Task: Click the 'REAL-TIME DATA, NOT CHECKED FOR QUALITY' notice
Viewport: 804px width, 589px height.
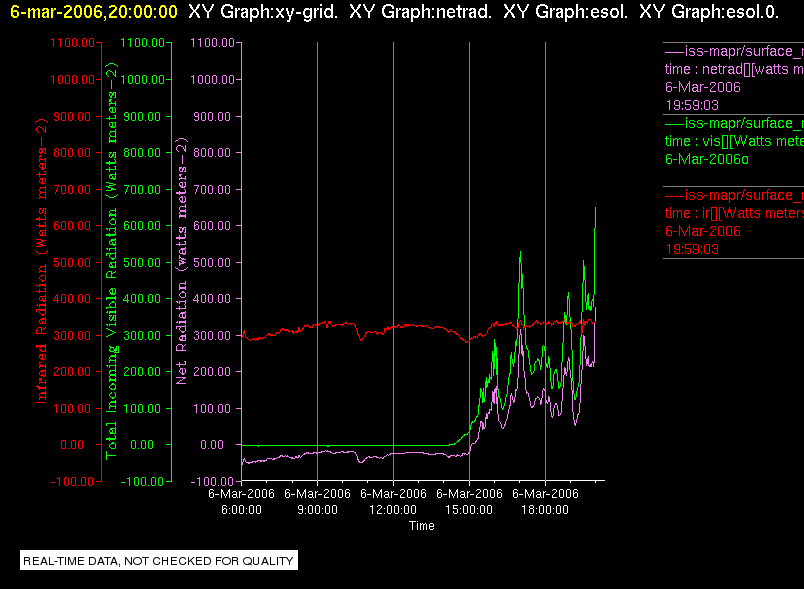Action: [158, 561]
